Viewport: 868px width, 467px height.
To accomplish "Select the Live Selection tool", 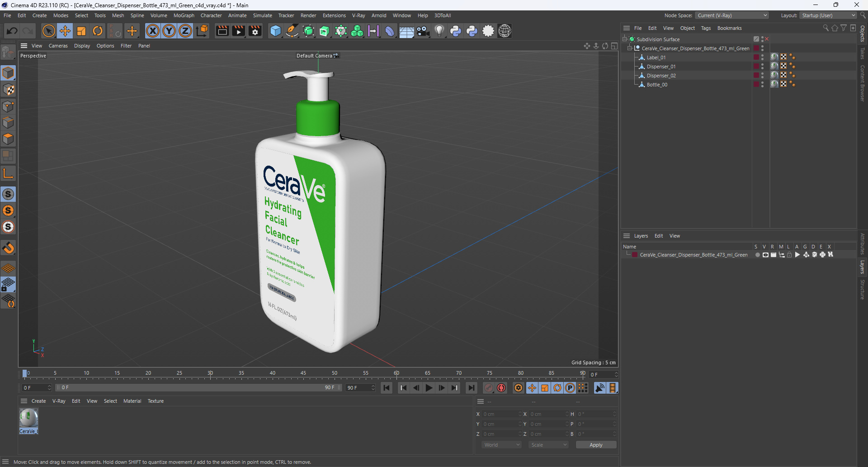I will 48,31.
